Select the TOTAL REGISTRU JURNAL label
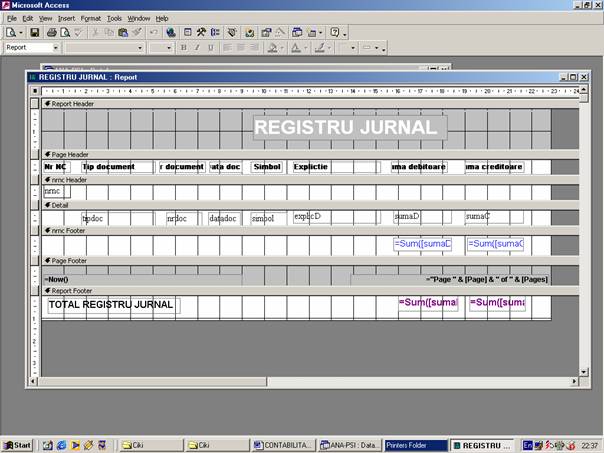Image resolution: width=604 pixels, height=453 pixels. click(113, 305)
